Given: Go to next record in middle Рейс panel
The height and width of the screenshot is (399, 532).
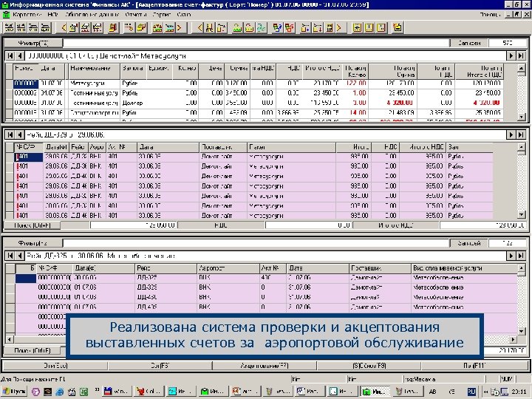Looking at the screenshot, I should tap(511, 134).
